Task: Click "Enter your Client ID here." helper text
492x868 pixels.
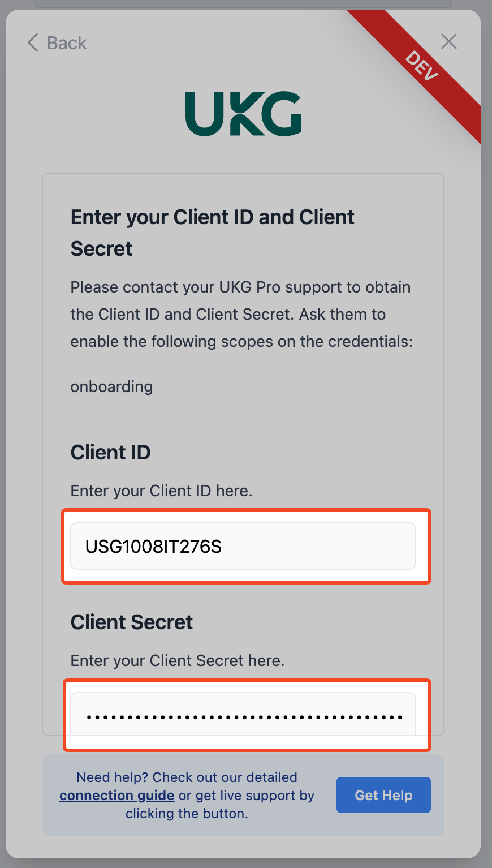Action: [161, 491]
